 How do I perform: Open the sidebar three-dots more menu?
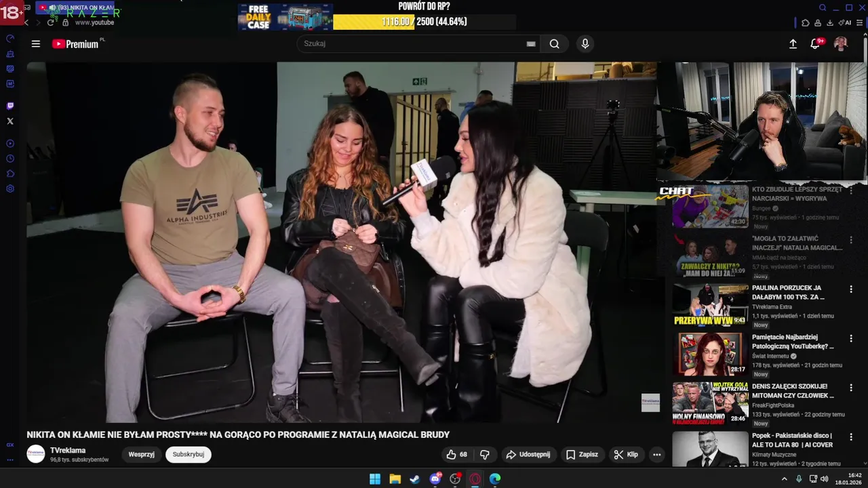[x=10, y=460]
